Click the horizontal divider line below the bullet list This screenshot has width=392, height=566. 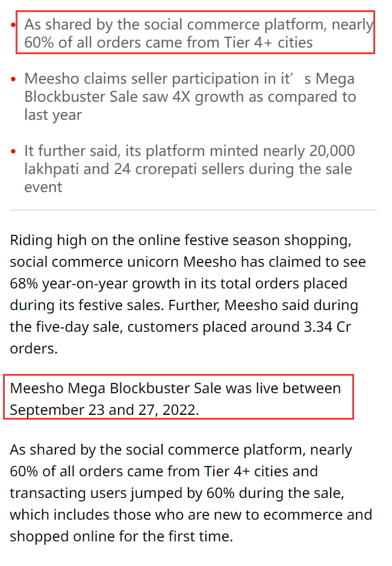click(x=193, y=210)
